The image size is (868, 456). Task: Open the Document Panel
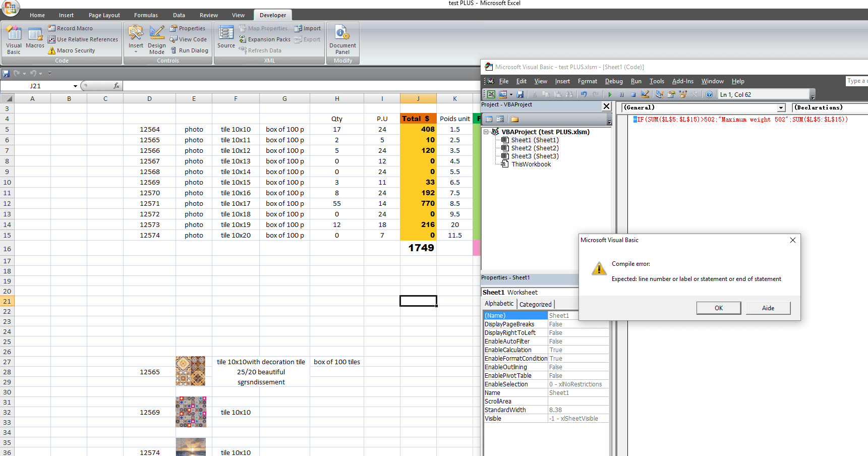(342, 39)
